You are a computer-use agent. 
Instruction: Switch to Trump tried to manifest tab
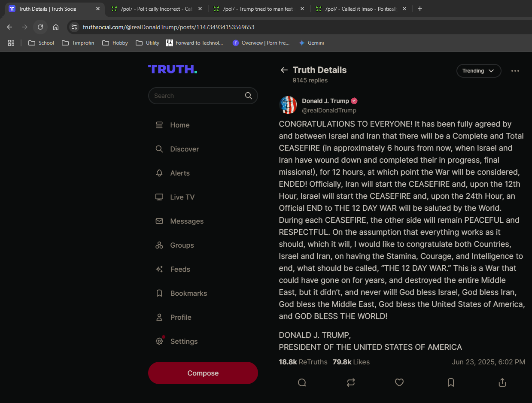click(x=259, y=9)
